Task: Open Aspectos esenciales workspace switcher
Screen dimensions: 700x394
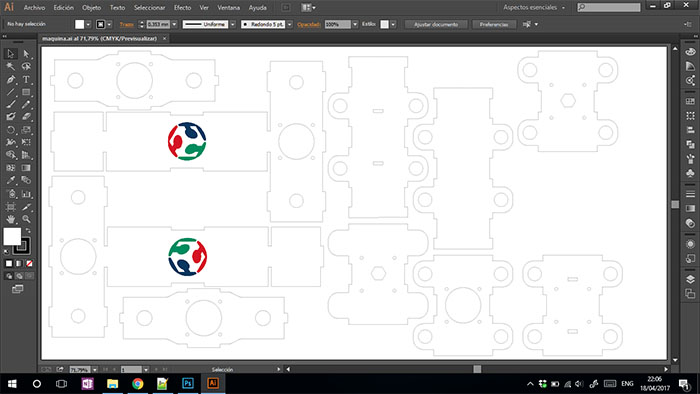Action: 534,8
